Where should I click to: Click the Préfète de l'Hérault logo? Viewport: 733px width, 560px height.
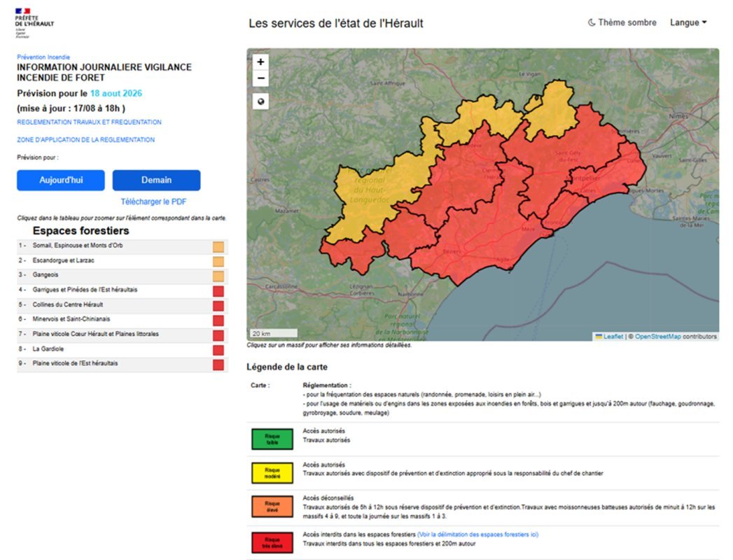pos(34,23)
